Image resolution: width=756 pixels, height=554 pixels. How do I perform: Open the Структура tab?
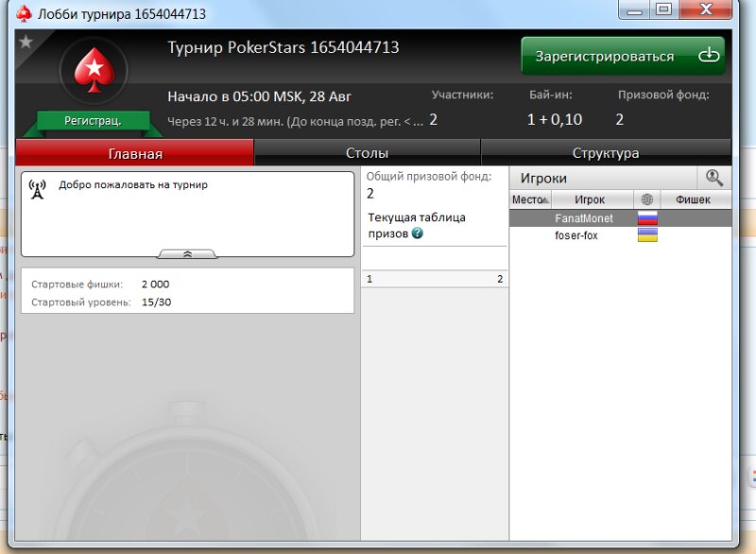tap(606, 153)
